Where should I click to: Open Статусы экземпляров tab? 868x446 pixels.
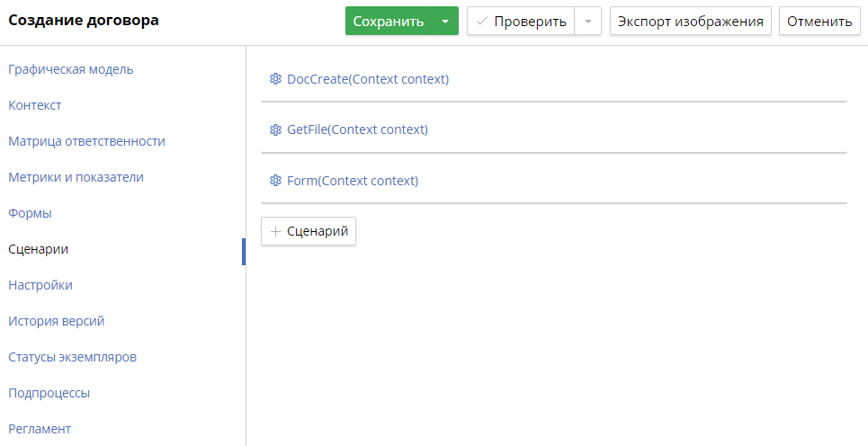(73, 357)
